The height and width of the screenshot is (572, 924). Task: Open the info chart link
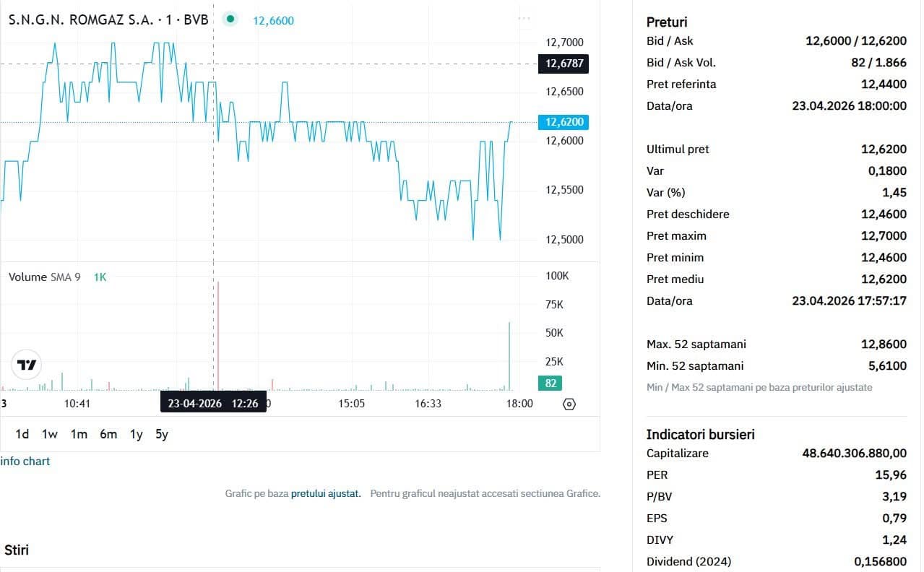[25, 461]
